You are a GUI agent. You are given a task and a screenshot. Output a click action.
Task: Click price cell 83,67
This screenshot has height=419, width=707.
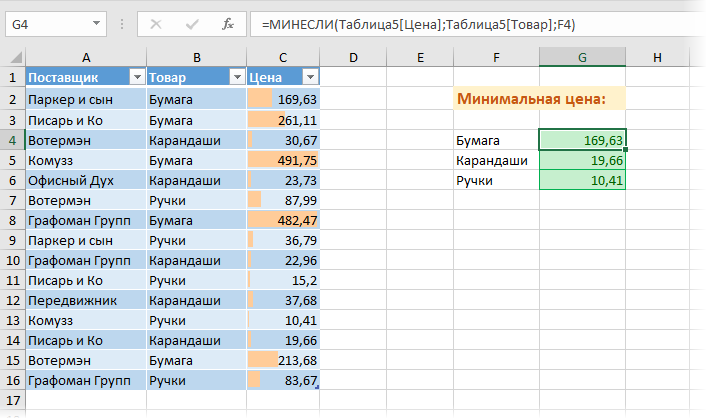pos(283,381)
